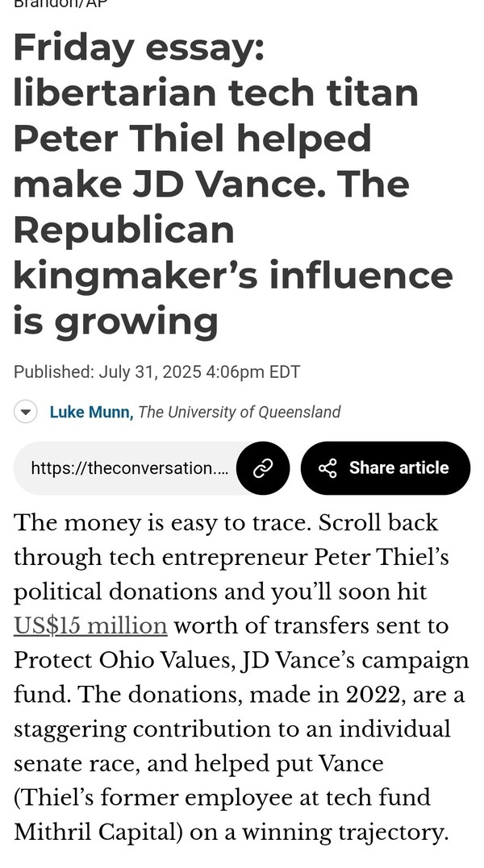Click 'make JD Vance' in the headline
This screenshot has height=868, width=484.
tap(172, 185)
